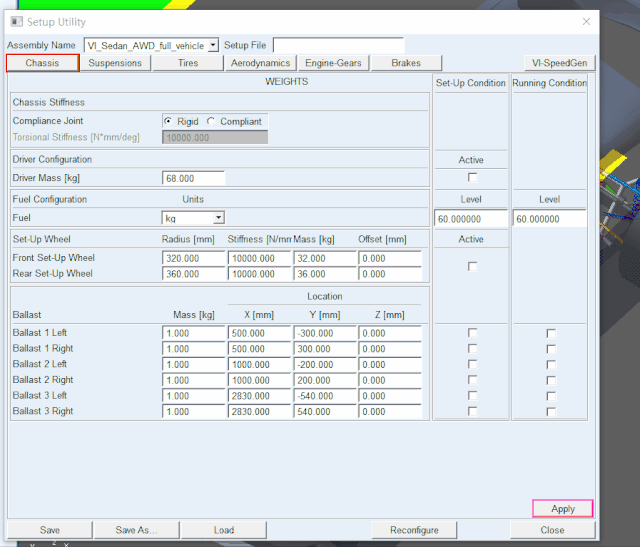Edit the Rear Set-Up Wheel radius
Viewport: 640px width, 547px height.
point(193,274)
